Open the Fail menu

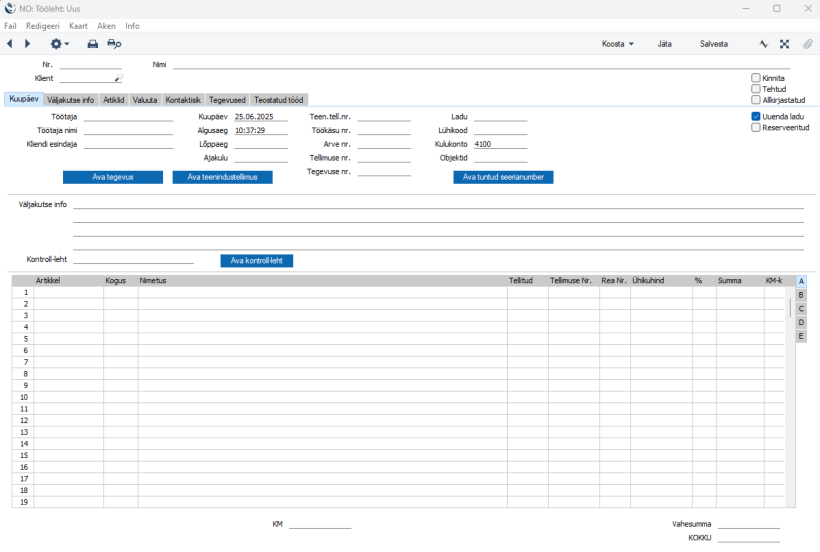pos(10,26)
